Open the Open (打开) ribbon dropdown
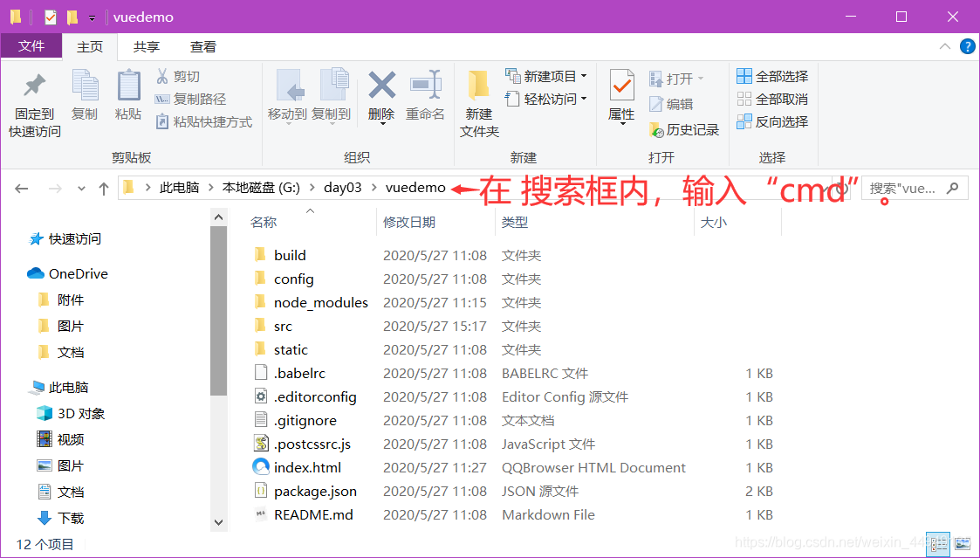The width and height of the screenshot is (980, 558). [x=677, y=79]
